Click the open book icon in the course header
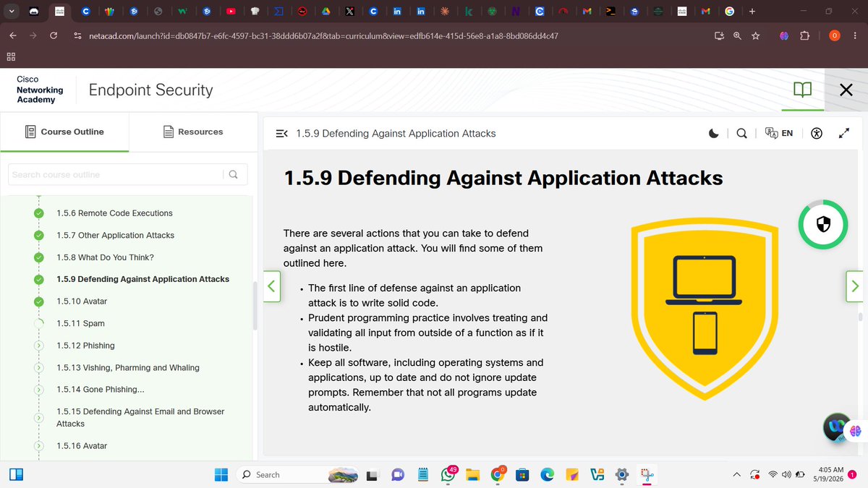This screenshot has width=868, height=488. tap(802, 90)
